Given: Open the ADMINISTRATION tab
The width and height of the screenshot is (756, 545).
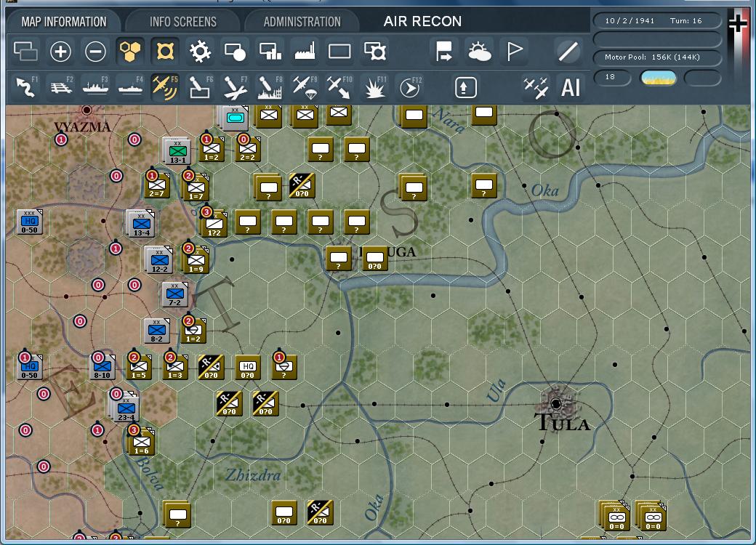Looking at the screenshot, I should (302, 21).
